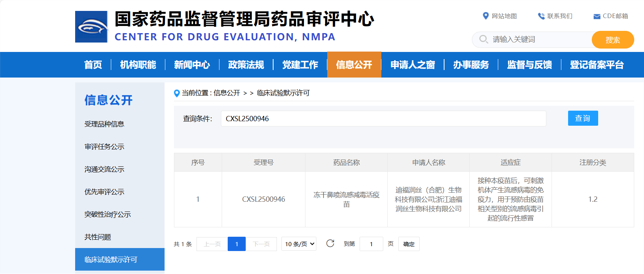Click the 登记备案平台 menu item
Screen dimensions: 644x274
597,65
